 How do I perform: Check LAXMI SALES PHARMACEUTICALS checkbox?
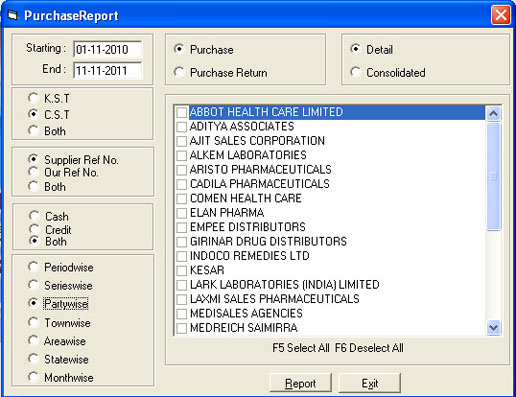[181, 299]
